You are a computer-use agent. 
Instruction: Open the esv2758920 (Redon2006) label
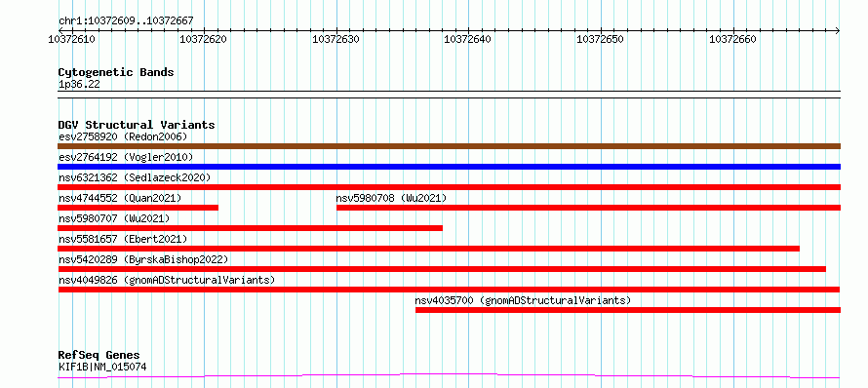point(123,136)
